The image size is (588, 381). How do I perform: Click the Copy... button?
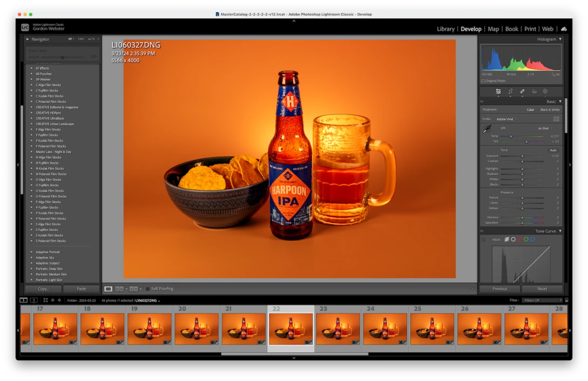point(43,289)
